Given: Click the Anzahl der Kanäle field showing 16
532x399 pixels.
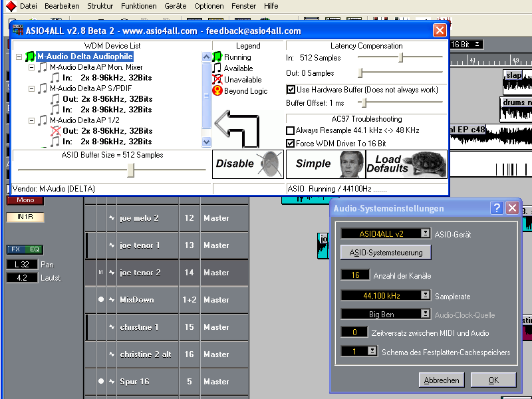Looking at the screenshot, I should click(355, 275).
